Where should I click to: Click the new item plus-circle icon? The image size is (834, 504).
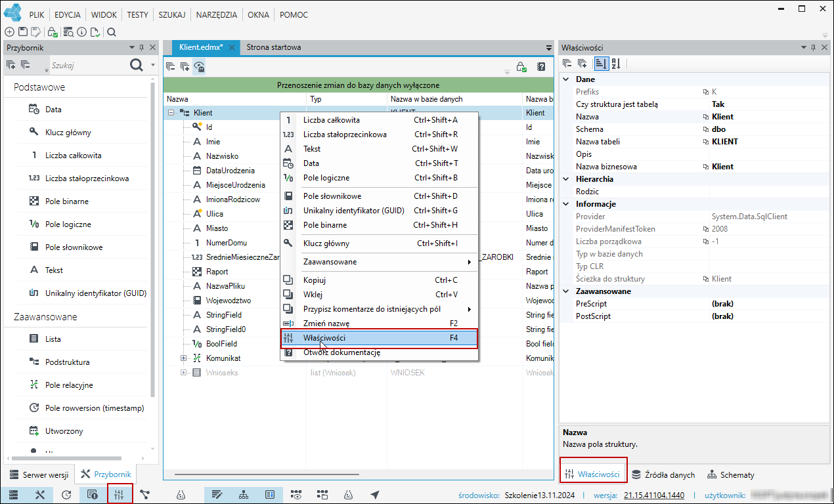tap(9, 31)
